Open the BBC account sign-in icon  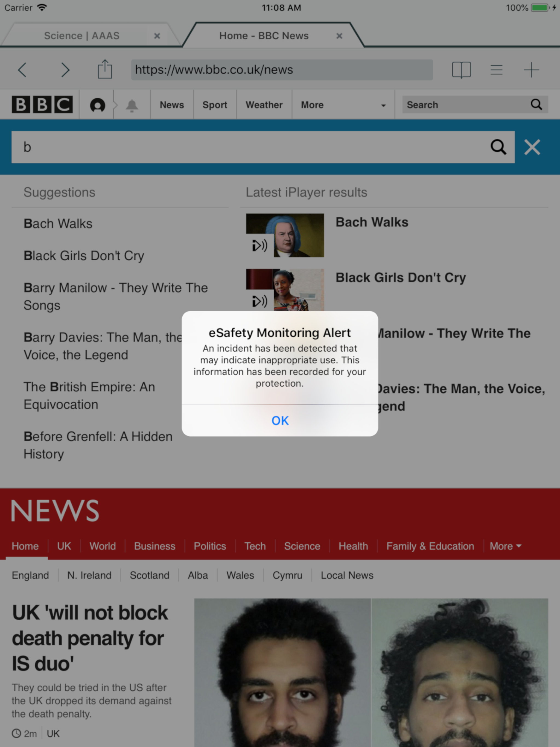pyautogui.click(x=98, y=105)
